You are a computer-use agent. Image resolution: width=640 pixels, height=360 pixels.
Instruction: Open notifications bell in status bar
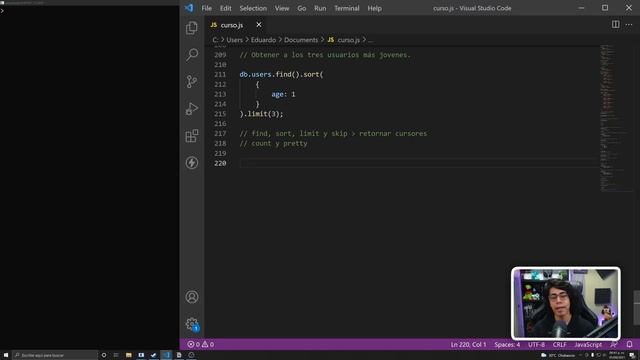pos(629,344)
